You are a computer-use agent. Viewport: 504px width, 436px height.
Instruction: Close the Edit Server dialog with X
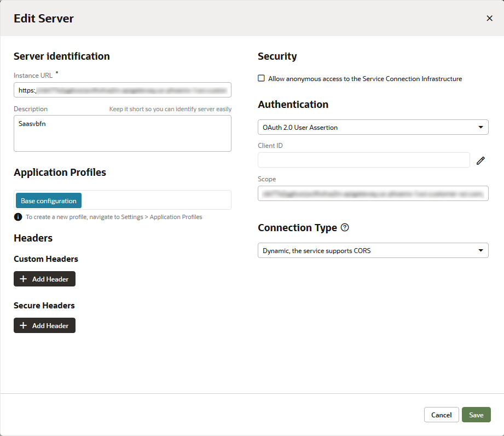(489, 18)
